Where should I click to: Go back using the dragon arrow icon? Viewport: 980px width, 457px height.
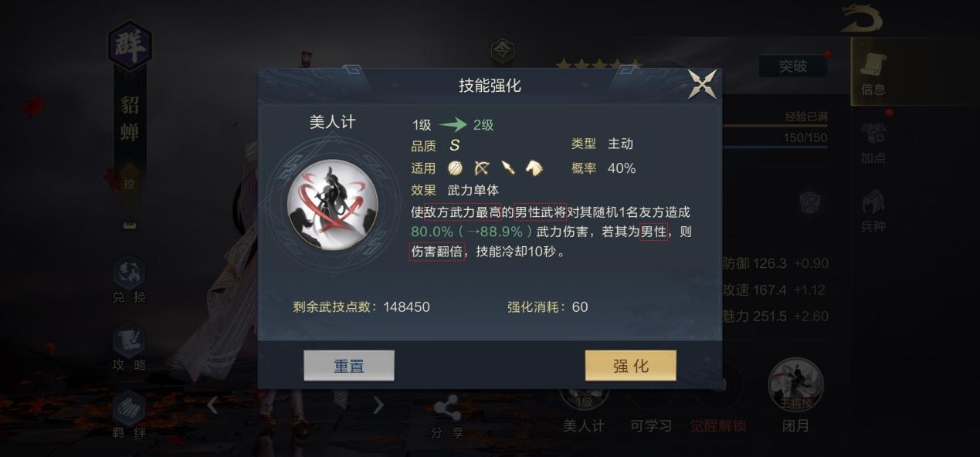862,19
